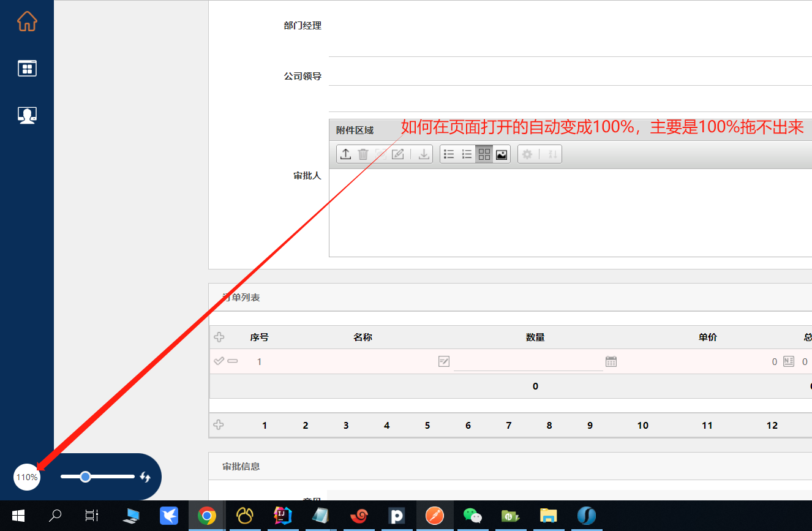Select column header 12 in lower grid
The height and width of the screenshot is (531, 812).
(x=772, y=425)
